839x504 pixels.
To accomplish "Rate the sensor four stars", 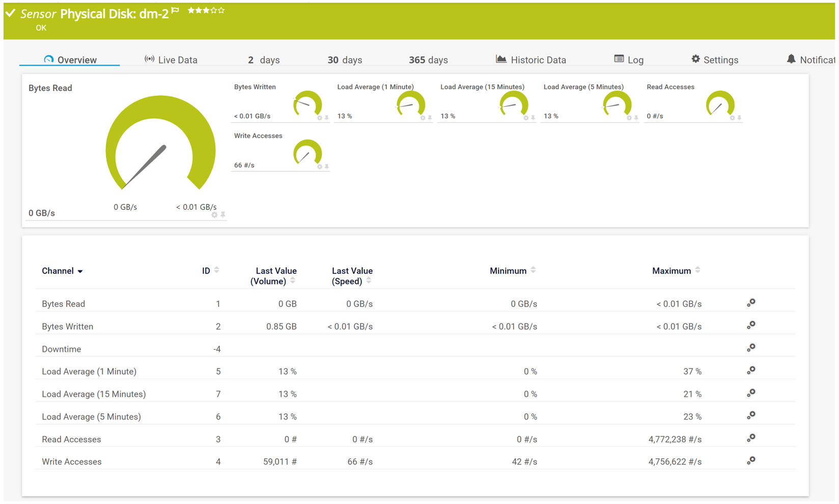I will coord(212,9).
